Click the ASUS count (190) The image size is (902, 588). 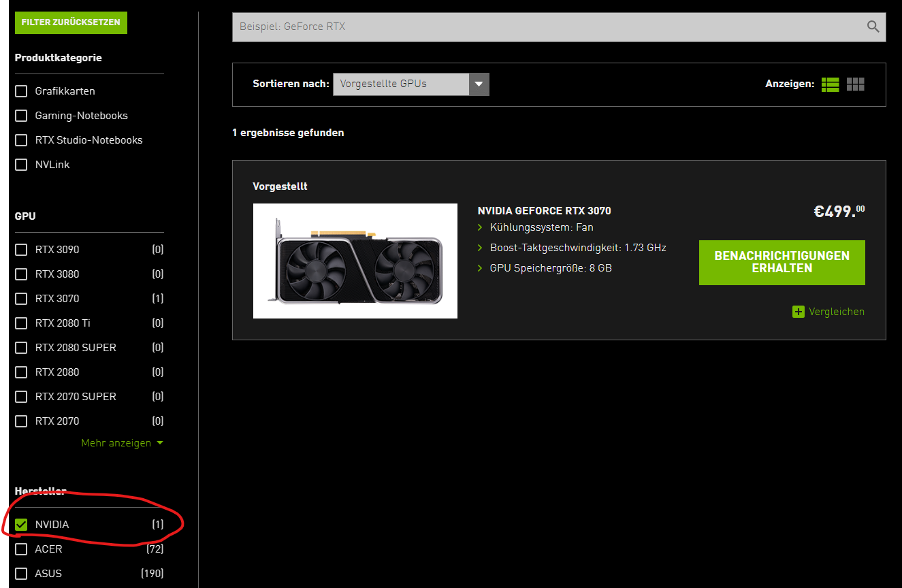(152, 574)
